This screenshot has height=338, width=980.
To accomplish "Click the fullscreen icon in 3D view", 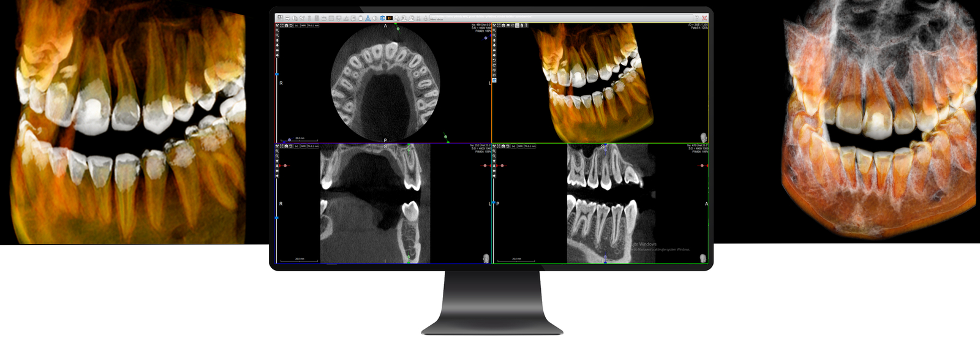I will click(x=499, y=26).
